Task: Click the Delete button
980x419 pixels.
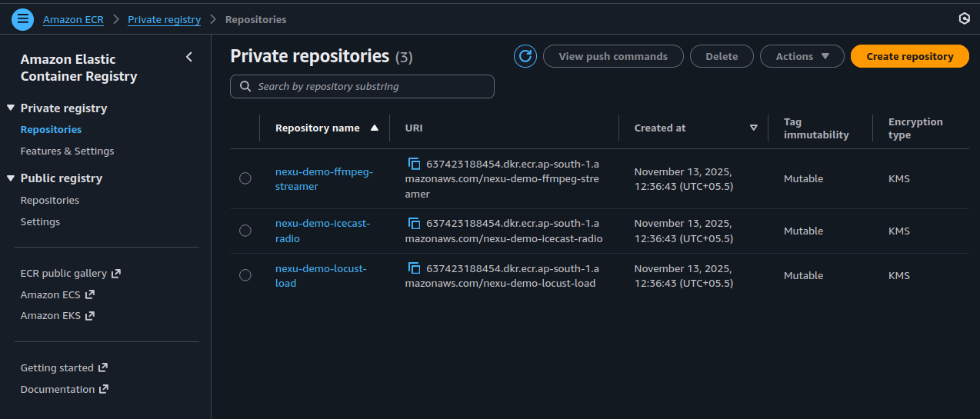Action: [x=722, y=56]
